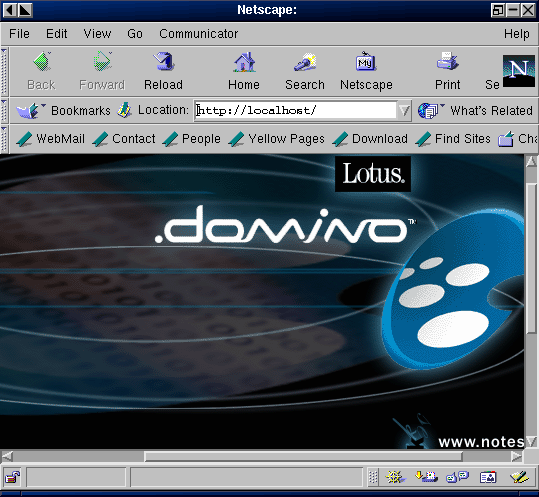
Task: Click the Forward navigation icon
Action: 102,62
